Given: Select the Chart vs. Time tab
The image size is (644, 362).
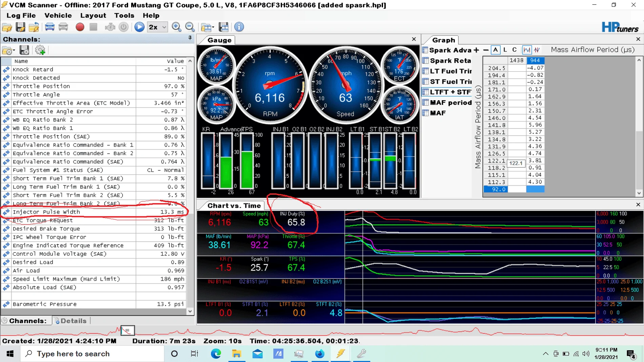Looking at the screenshot, I should 234,206.
